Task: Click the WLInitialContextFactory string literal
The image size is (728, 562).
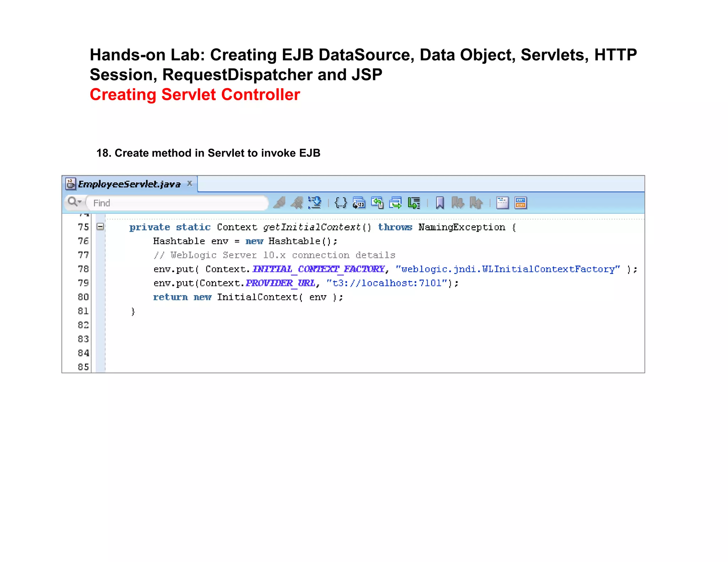Action: (x=508, y=269)
